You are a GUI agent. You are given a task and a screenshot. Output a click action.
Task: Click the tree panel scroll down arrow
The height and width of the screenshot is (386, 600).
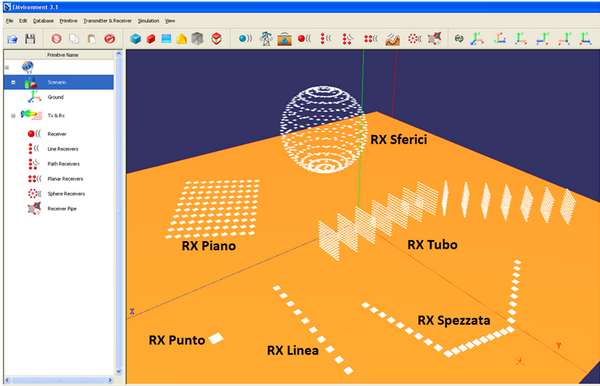119,371
